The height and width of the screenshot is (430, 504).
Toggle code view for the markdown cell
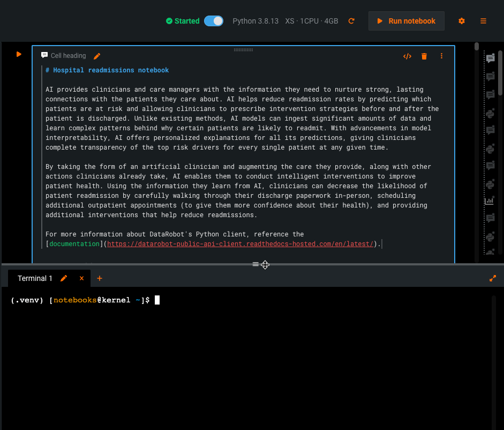coord(407,56)
